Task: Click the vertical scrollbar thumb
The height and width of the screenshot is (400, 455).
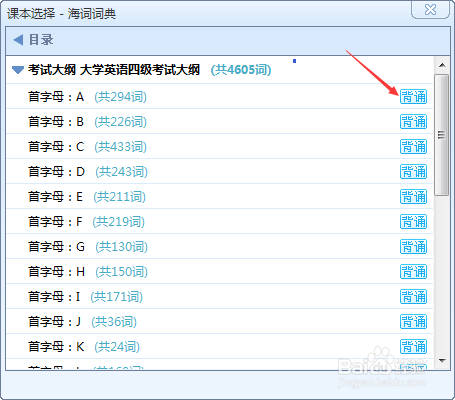Action: (x=442, y=135)
